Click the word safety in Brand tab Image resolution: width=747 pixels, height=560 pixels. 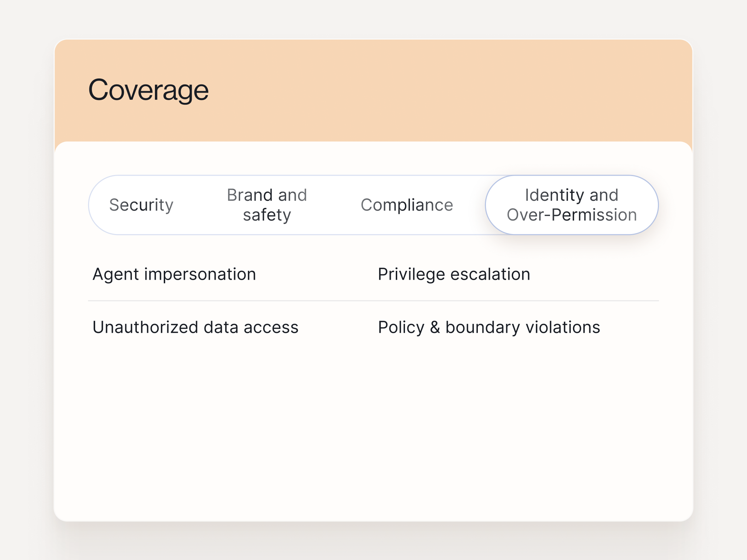pyautogui.click(x=267, y=215)
